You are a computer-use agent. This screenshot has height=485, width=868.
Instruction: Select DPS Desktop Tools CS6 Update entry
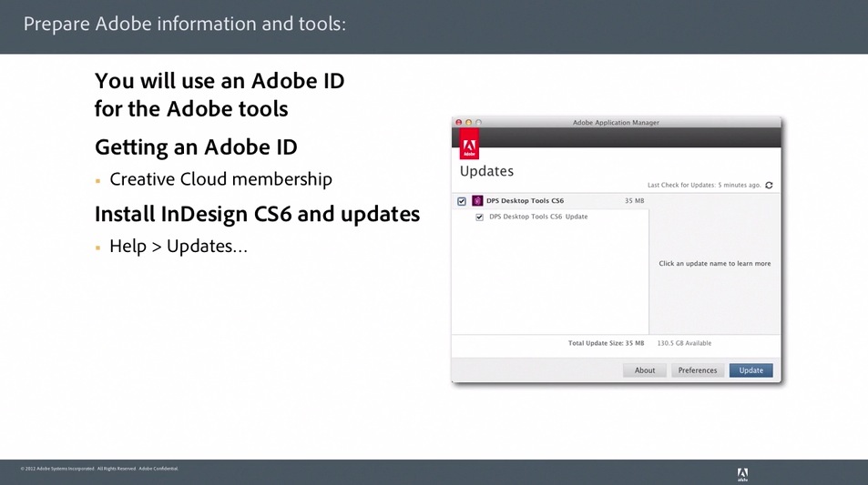point(538,217)
